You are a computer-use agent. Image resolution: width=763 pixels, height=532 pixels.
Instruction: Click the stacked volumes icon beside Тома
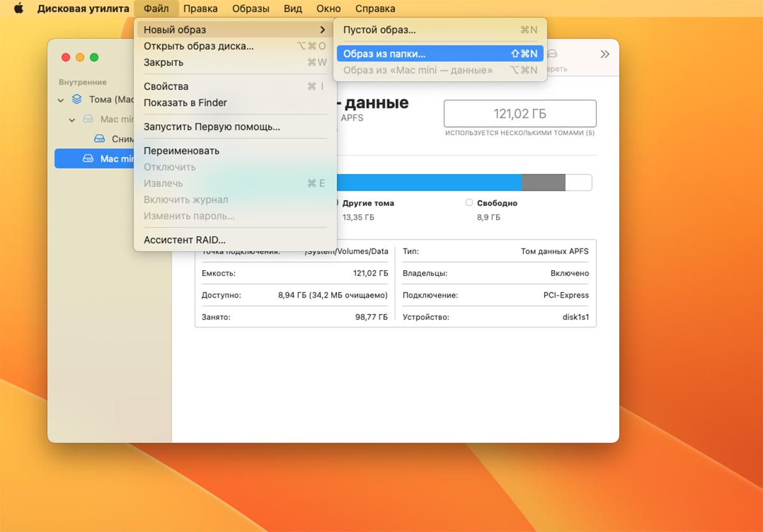[x=77, y=99]
